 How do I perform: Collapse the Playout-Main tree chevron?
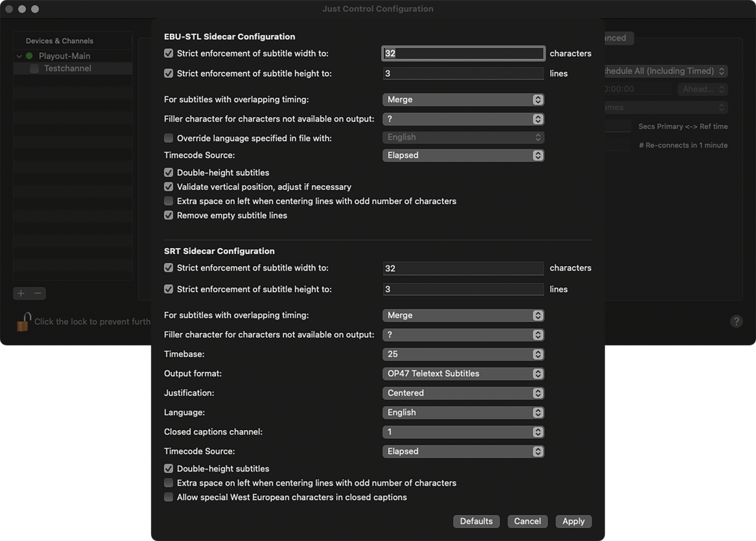point(19,56)
